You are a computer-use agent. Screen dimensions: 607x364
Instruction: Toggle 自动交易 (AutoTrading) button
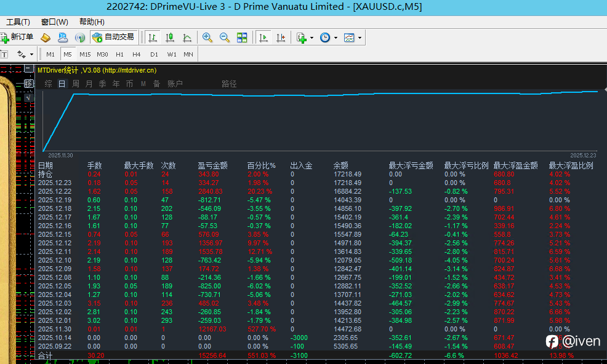pos(113,38)
